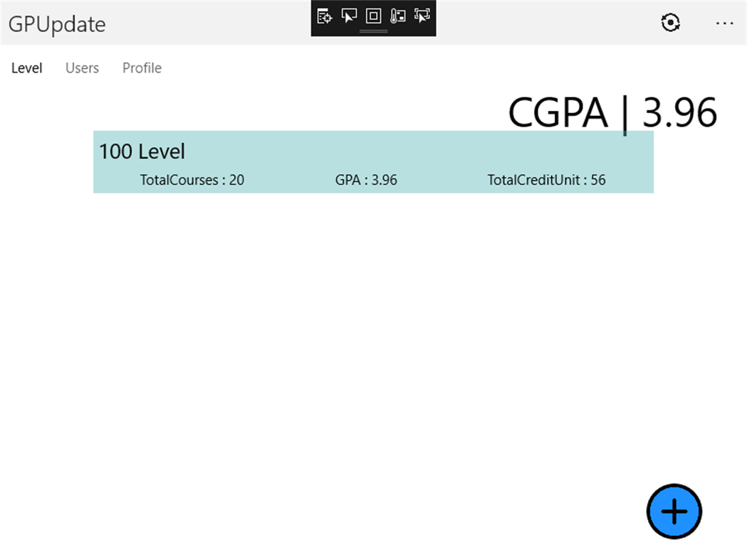Open the Profile tab
The height and width of the screenshot is (560, 747).
click(x=141, y=68)
